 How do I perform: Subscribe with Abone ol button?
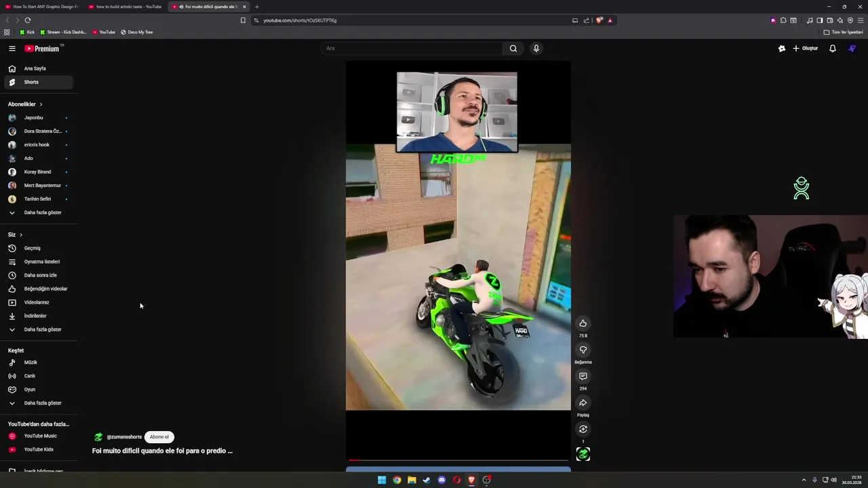pyautogui.click(x=159, y=437)
